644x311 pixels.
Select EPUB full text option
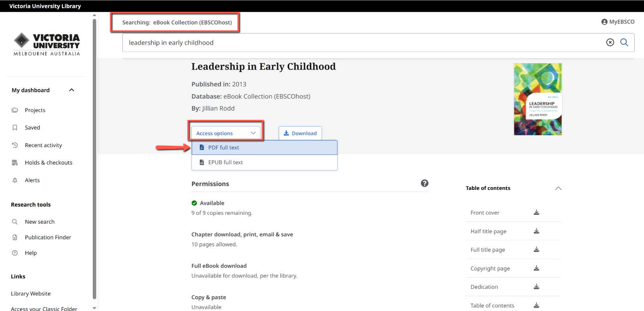[x=264, y=162]
